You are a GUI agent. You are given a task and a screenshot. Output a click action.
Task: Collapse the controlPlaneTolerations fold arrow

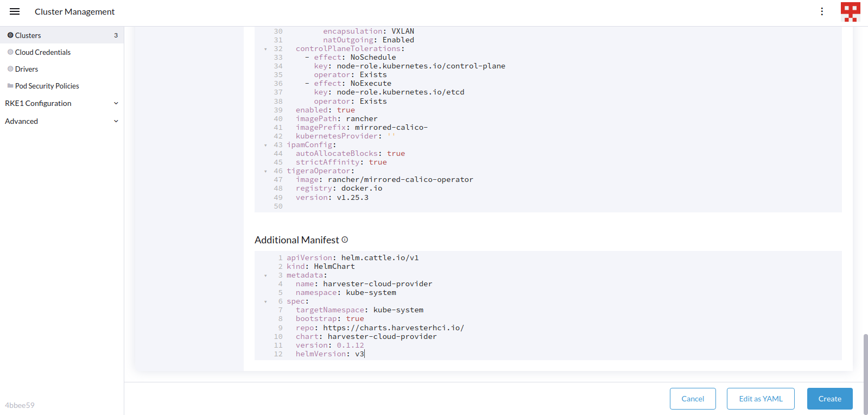click(x=265, y=49)
